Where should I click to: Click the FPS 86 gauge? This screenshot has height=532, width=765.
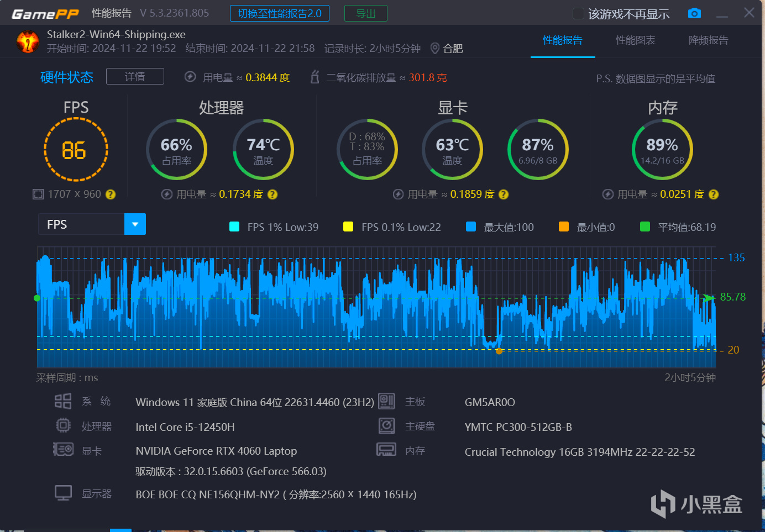[x=76, y=150]
